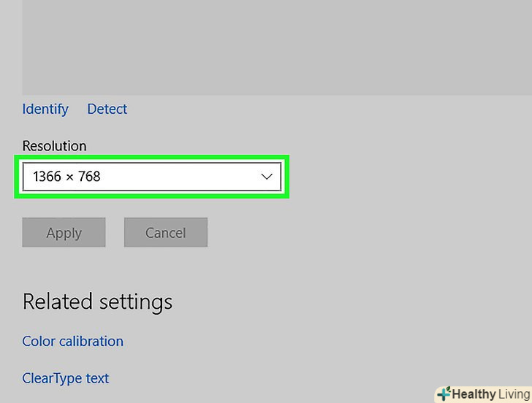532x403 pixels.
Task: Select the 1366 × 768 resolution value
Action: (66, 176)
